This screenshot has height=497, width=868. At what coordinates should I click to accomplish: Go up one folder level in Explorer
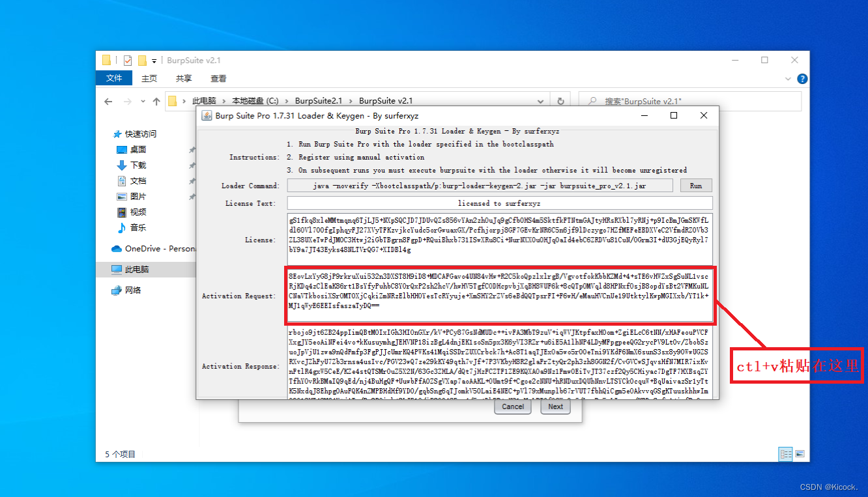pos(156,102)
